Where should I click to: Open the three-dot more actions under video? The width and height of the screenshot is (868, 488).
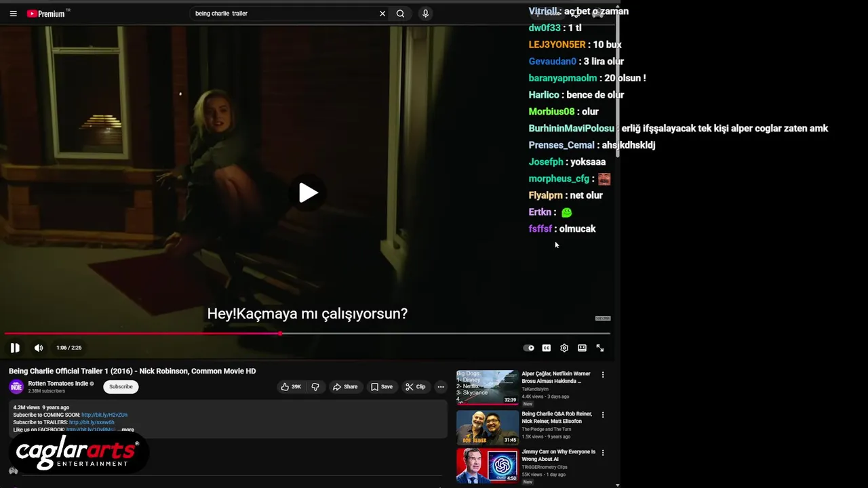[x=441, y=387]
